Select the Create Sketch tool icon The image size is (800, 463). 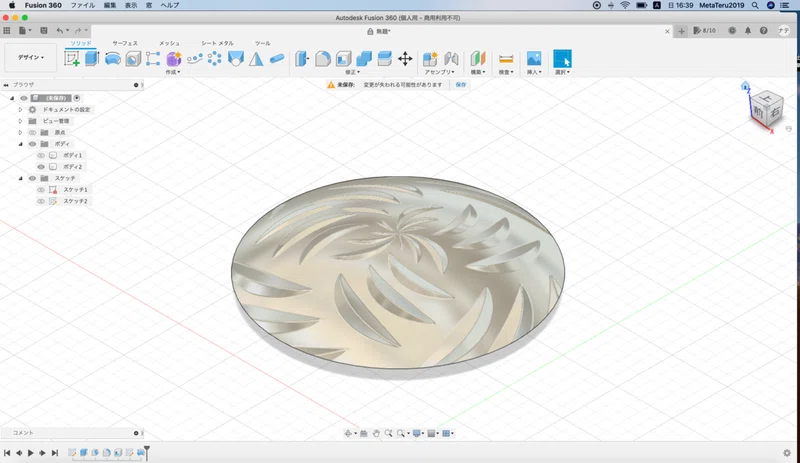pyautogui.click(x=71, y=59)
